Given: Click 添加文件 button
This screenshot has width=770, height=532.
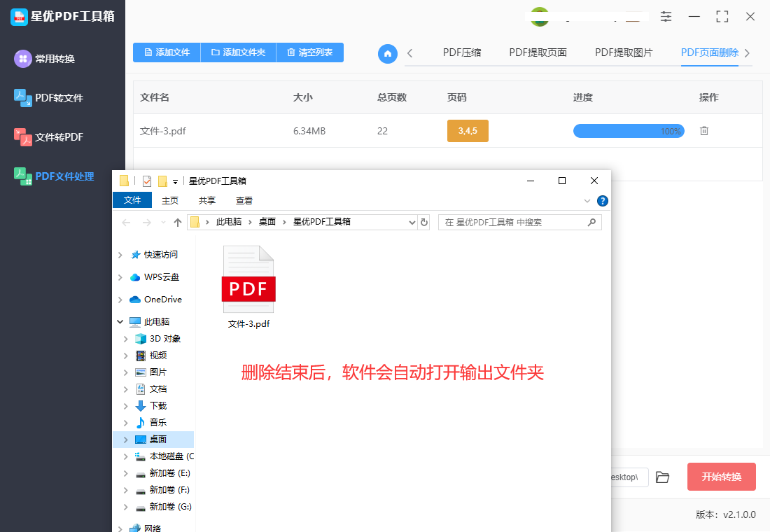Looking at the screenshot, I should pos(167,52).
